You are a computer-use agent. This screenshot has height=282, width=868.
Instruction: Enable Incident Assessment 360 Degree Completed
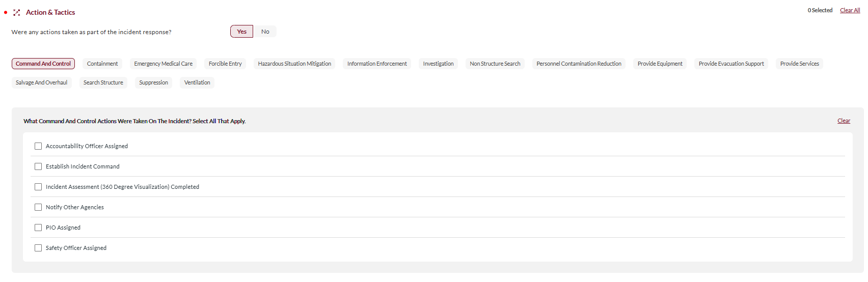tap(38, 187)
